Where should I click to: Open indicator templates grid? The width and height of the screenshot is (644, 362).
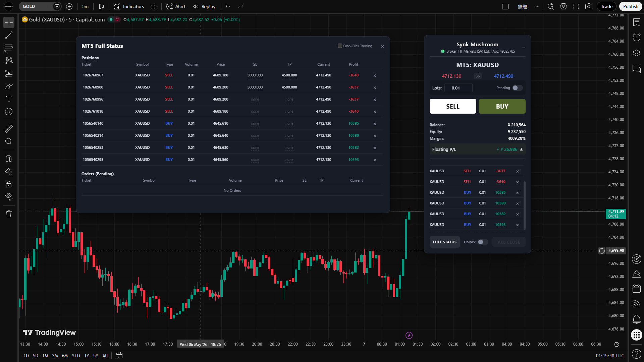click(x=154, y=6)
